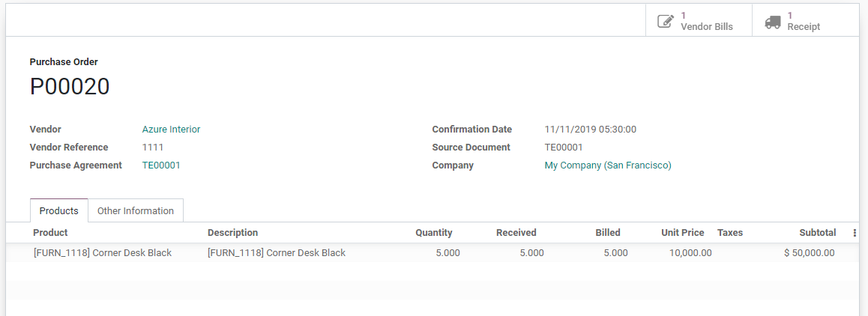The image size is (868, 316).
Task: Click the $ 50,000.00 subtotal cell
Action: tap(809, 253)
